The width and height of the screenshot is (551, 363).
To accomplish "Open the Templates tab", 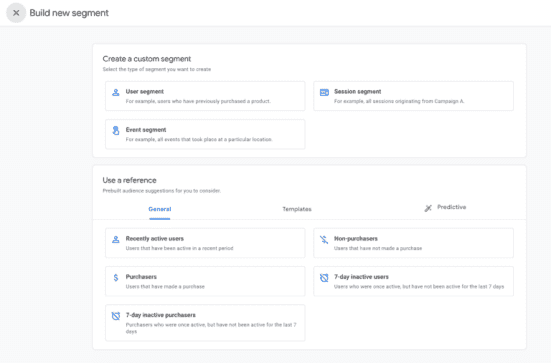I will pos(297,209).
